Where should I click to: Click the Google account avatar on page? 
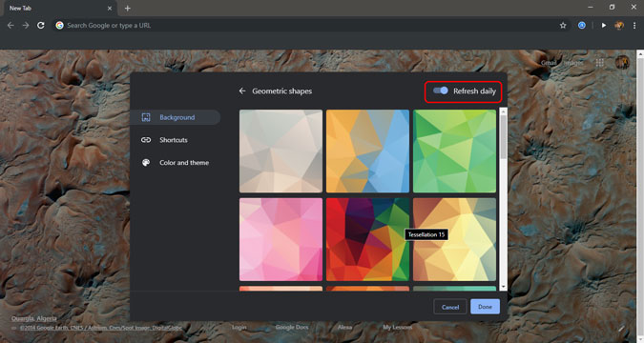tap(622, 62)
